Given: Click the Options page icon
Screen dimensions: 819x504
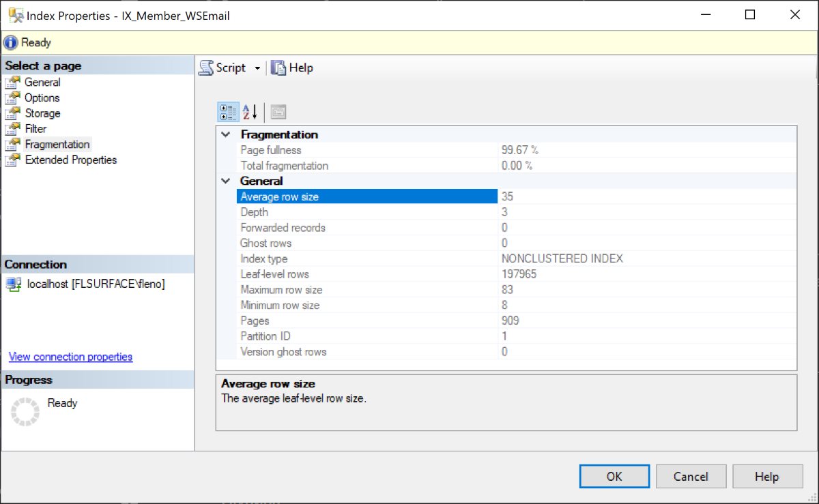Looking at the screenshot, I should coord(12,98).
